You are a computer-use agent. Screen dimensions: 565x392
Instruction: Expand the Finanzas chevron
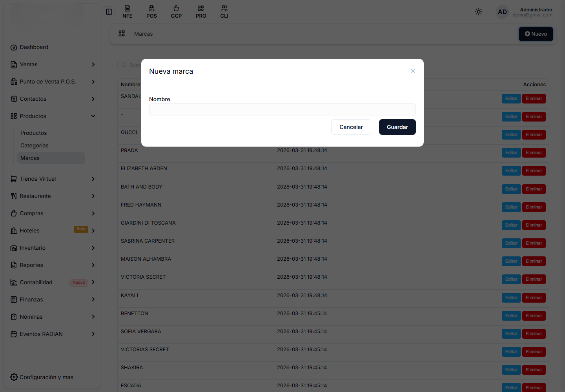[x=93, y=299]
